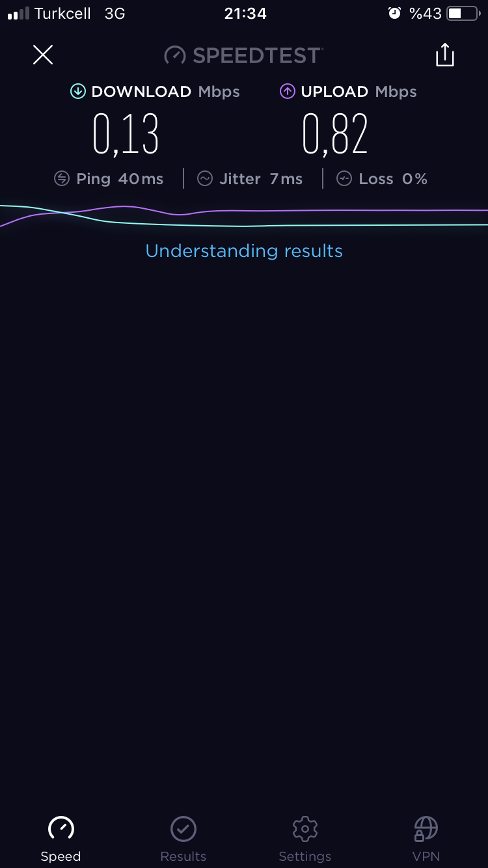Open the VPN tab

pyautogui.click(x=426, y=839)
